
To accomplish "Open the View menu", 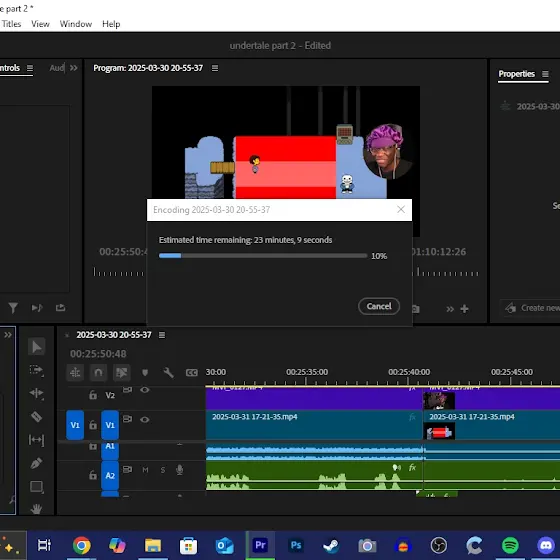I will click(x=40, y=24).
